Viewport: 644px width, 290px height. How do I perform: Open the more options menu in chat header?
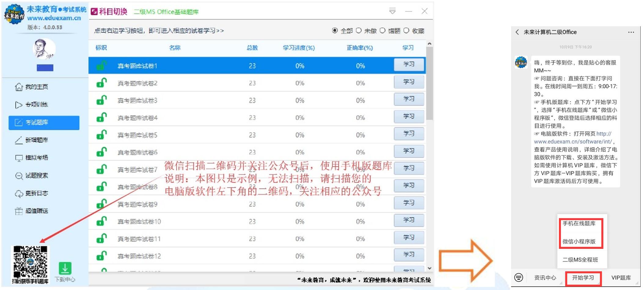coord(631,32)
